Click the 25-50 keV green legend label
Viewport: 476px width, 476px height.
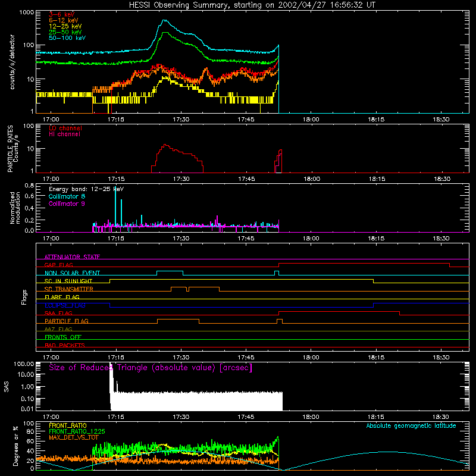65,32
